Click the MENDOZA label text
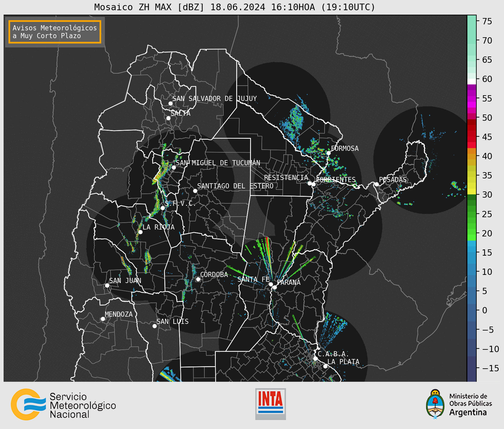The height and width of the screenshot is (429, 504). [119, 314]
